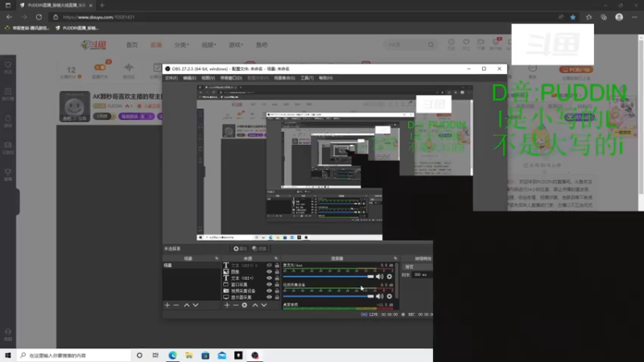The width and height of the screenshot is (644, 362).
Task: Pop out the 混音器 dock panel
Action: point(395,258)
